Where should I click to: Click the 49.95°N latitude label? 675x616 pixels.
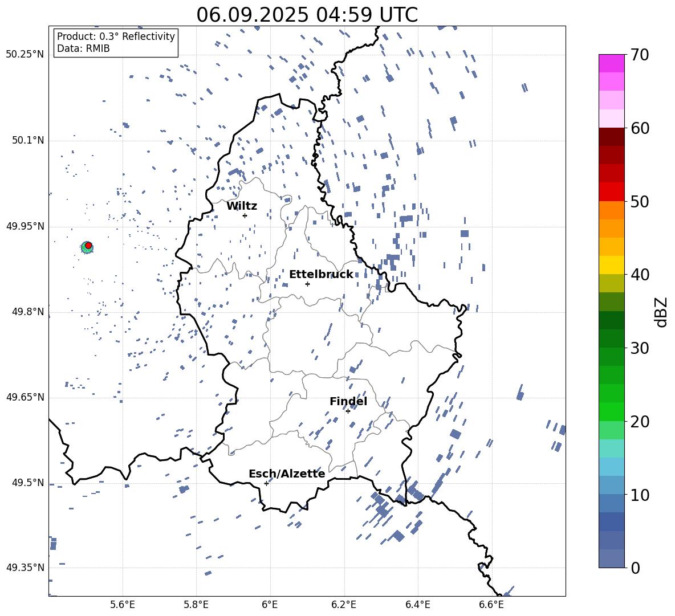pyautogui.click(x=25, y=226)
